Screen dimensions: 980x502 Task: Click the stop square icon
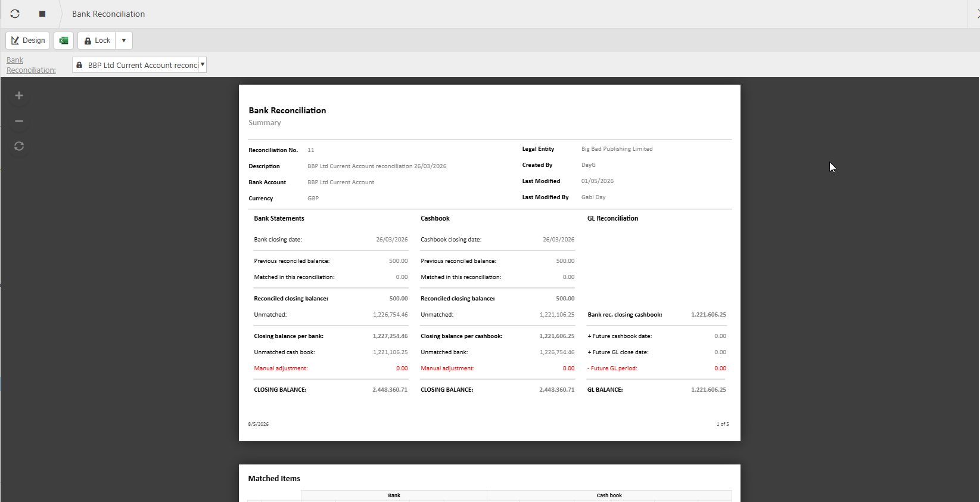pyautogui.click(x=42, y=14)
